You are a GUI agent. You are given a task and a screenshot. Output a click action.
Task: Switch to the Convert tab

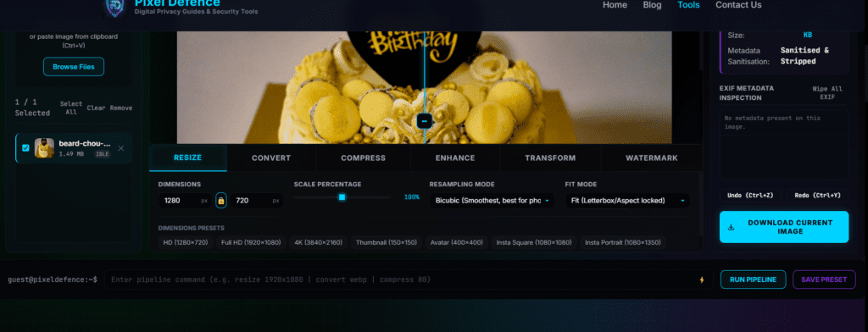pos(271,158)
